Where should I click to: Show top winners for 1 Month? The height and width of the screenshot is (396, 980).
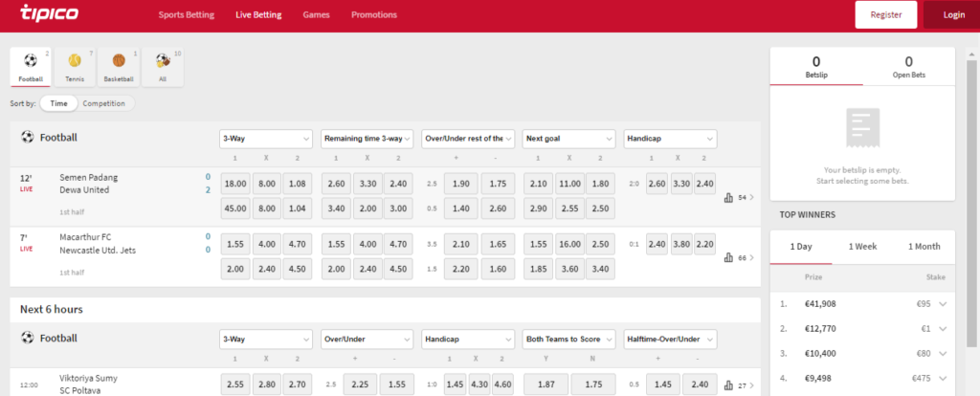(924, 247)
